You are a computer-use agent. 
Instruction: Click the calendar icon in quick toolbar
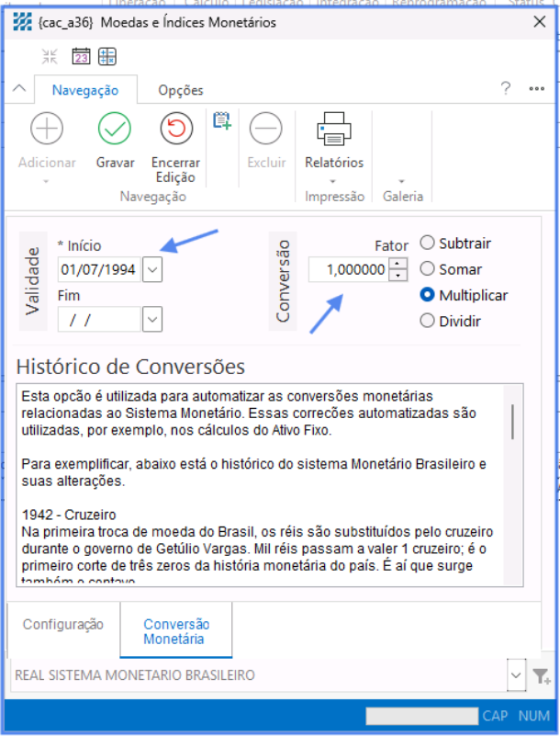pos(81,57)
